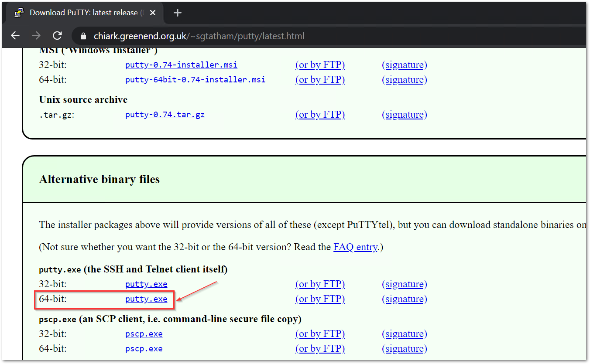The height and width of the screenshot is (364, 590).
Task: Open a new tab with plus icon
Action: pos(177,13)
